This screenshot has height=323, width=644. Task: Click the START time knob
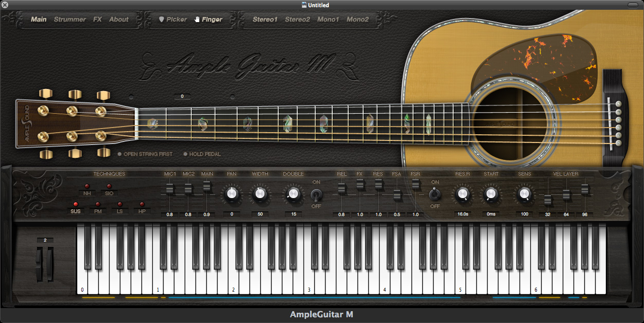click(x=491, y=194)
